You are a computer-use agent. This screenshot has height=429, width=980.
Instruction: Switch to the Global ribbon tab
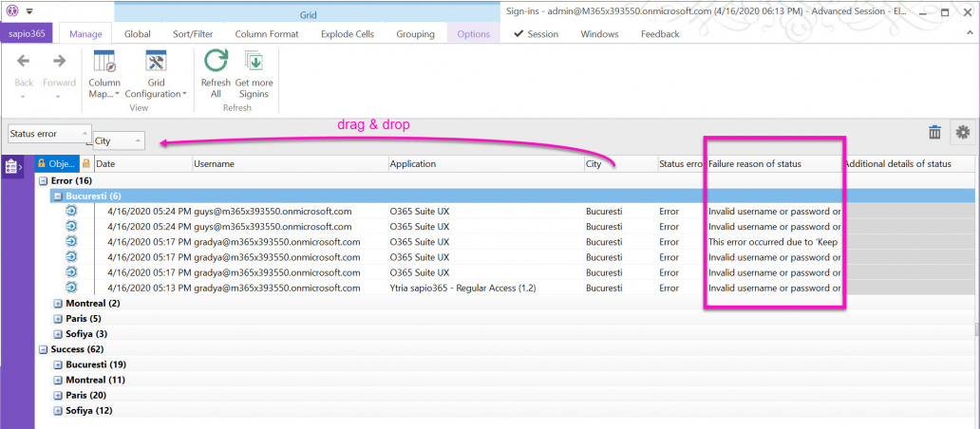pos(138,34)
